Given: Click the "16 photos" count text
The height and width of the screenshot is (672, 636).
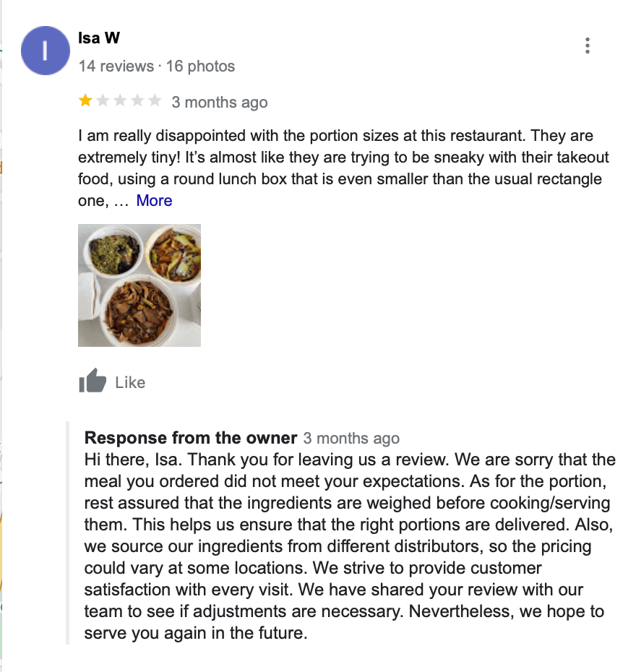Looking at the screenshot, I should pyautogui.click(x=200, y=66).
